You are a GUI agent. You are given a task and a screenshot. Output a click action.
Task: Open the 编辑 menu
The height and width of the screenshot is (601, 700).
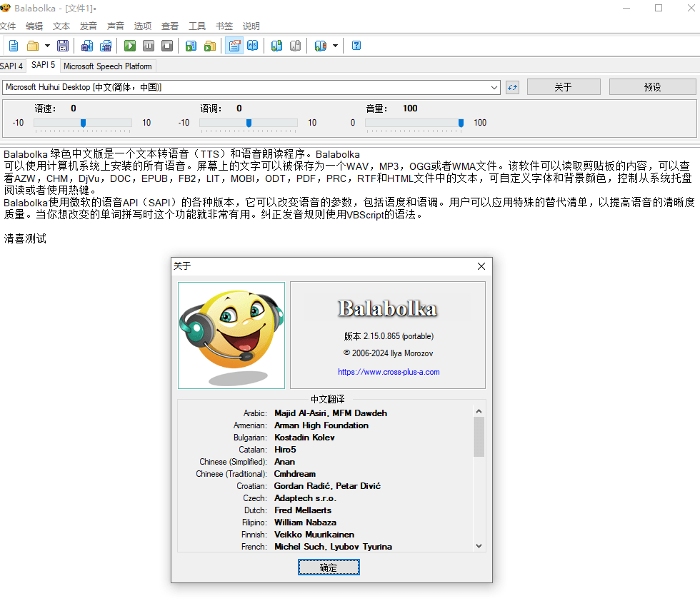point(34,26)
